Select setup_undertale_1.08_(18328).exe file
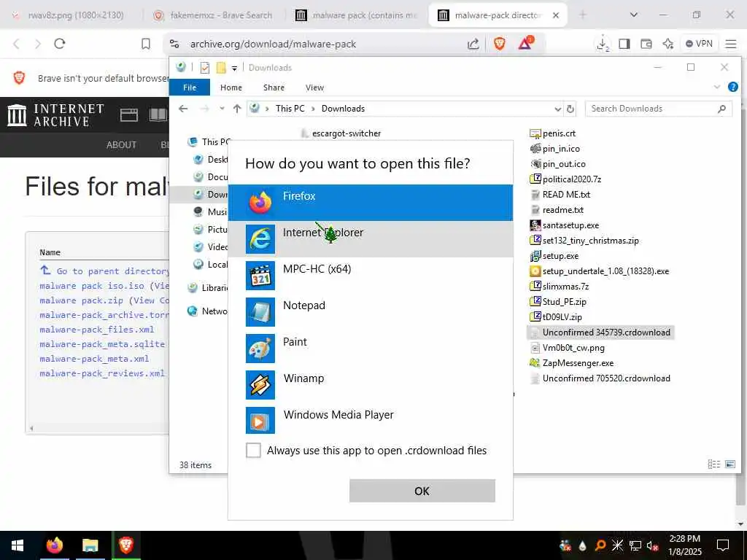This screenshot has height=560, width=747. tap(600, 271)
